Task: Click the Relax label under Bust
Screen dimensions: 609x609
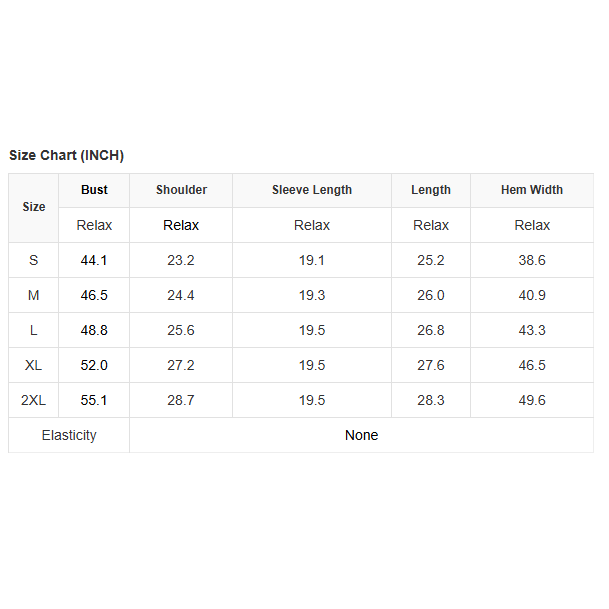Action: (94, 225)
